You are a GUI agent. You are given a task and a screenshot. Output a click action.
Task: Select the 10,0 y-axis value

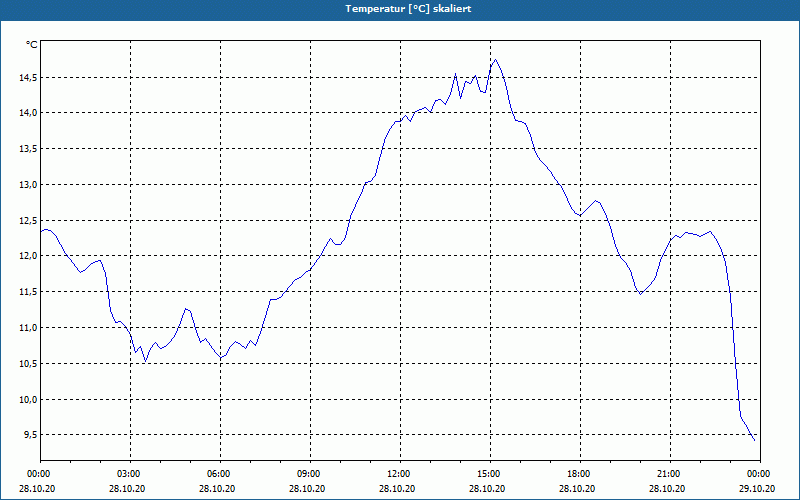coord(28,399)
